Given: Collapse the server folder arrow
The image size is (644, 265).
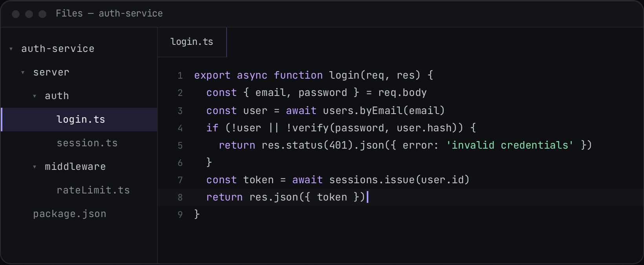Looking at the screenshot, I should [23, 72].
